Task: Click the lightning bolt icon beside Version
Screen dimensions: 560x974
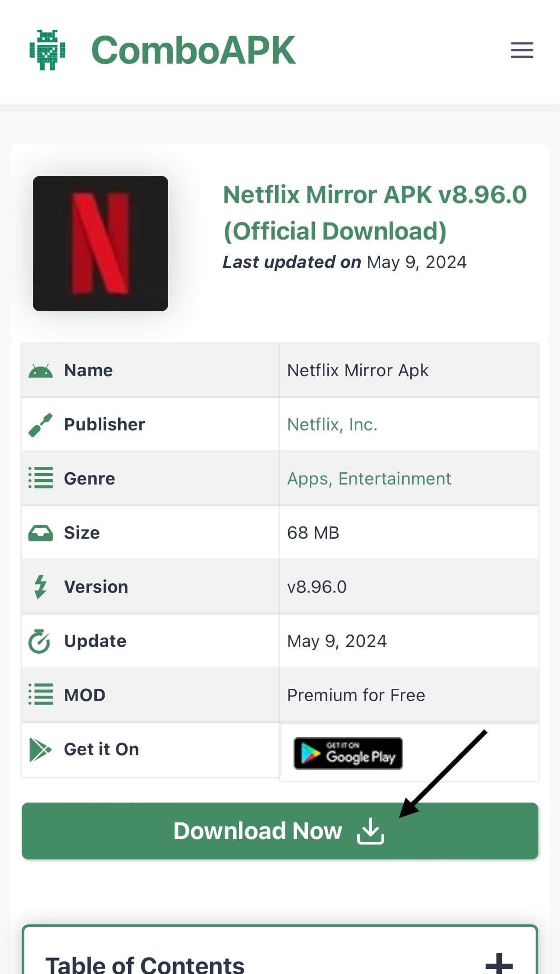Action: pos(41,587)
